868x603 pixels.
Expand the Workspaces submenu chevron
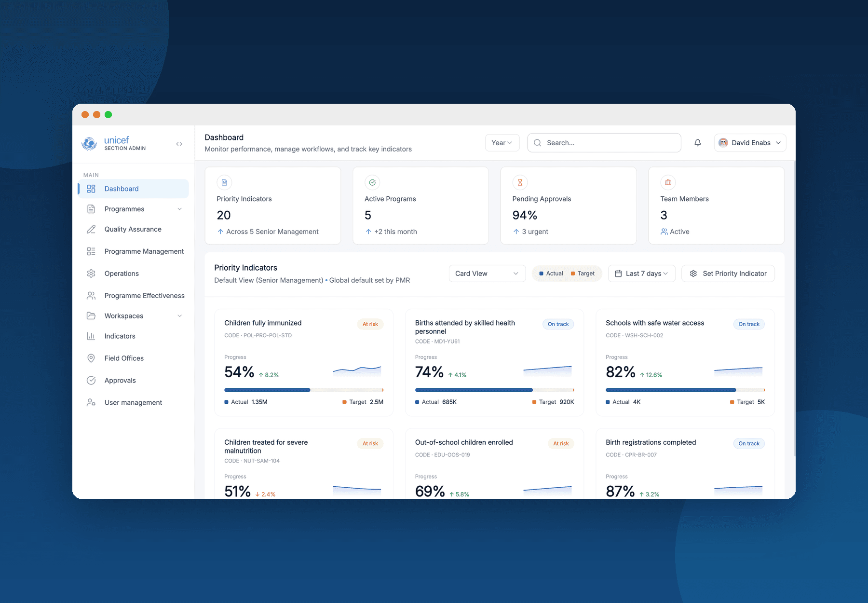click(180, 316)
